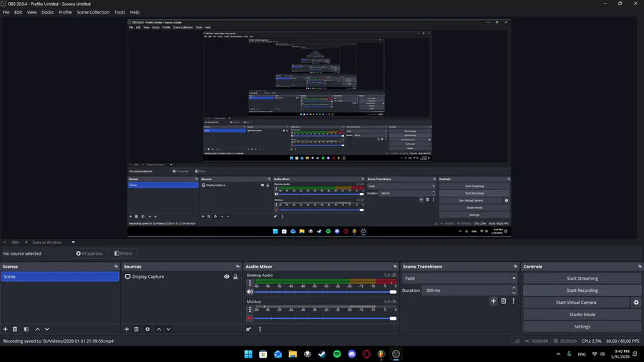Remove selected scene with trash icon
644x362 pixels.
point(15,329)
